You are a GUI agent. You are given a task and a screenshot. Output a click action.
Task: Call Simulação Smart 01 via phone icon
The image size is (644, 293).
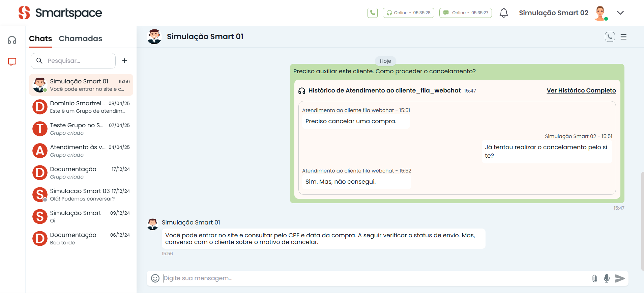tap(610, 37)
